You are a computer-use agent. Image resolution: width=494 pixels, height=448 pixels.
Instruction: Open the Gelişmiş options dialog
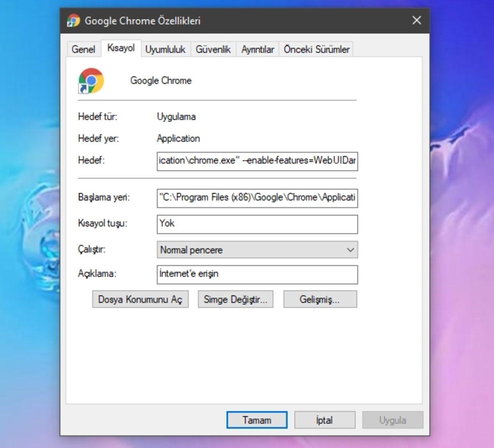pos(320,299)
